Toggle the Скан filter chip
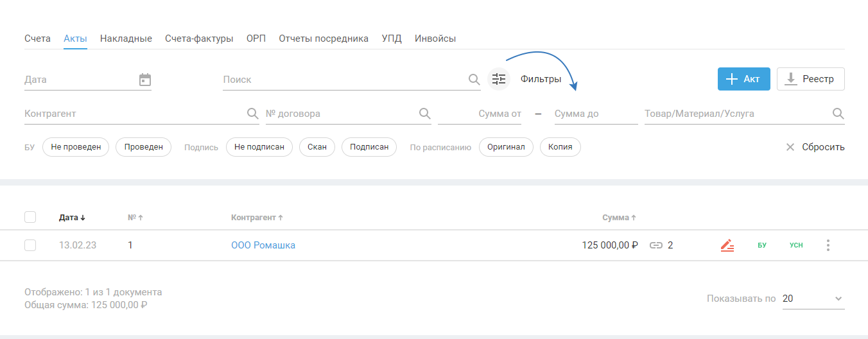Viewport: 868px width, 339px height. [317, 147]
